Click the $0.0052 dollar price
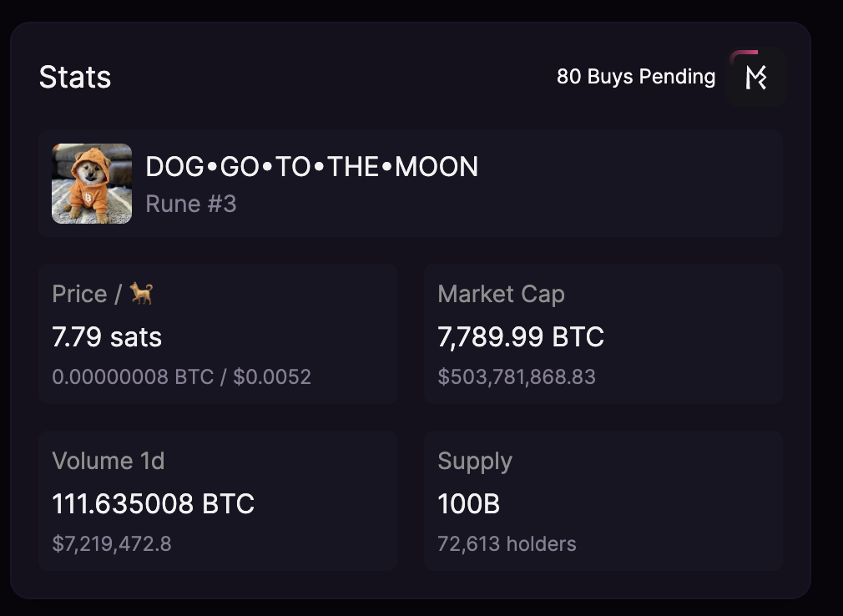Viewport: 843px width, 616px height. coord(272,377)
